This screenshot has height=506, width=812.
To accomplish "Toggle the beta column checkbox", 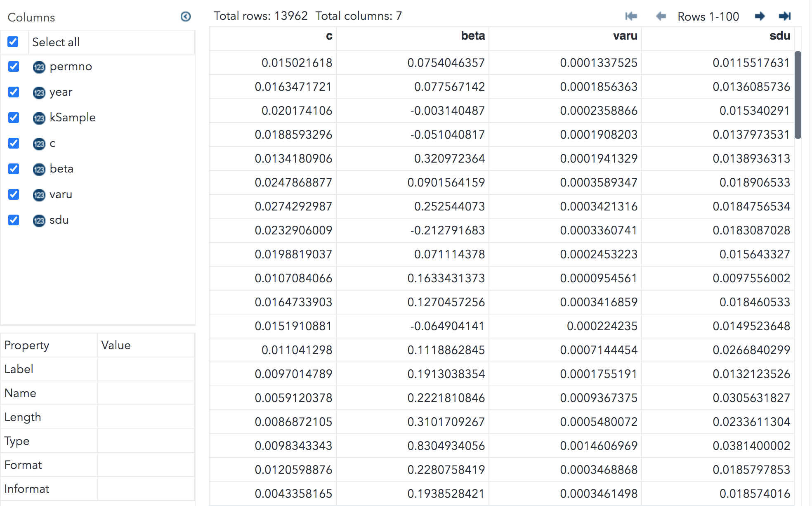I will pyautogui.click(x=14, y=169).
